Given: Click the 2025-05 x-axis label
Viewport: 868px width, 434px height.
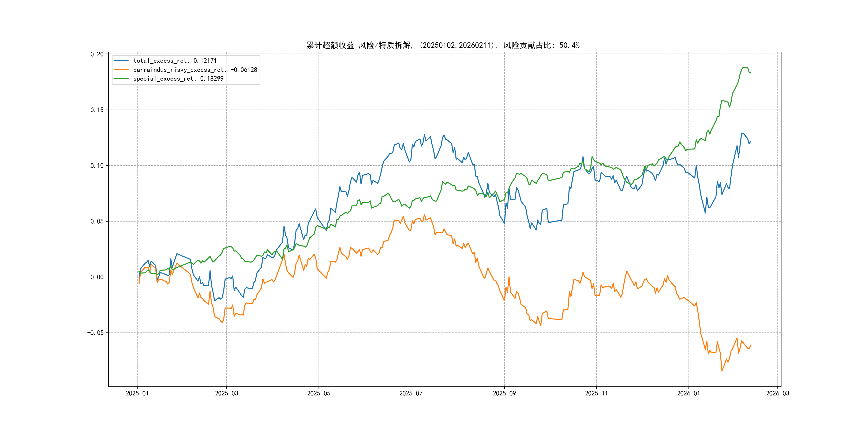Looking at the screenshot, I should pos(319,393).
